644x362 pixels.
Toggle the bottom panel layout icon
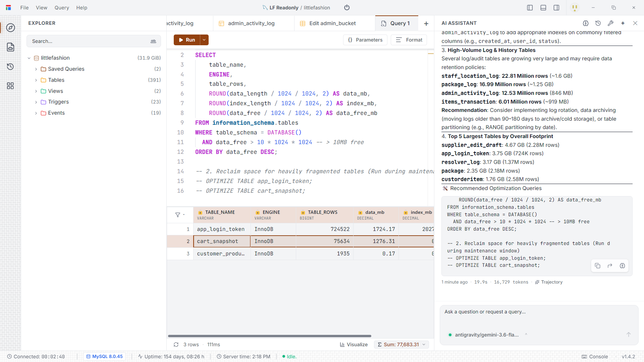coord(543,7)
